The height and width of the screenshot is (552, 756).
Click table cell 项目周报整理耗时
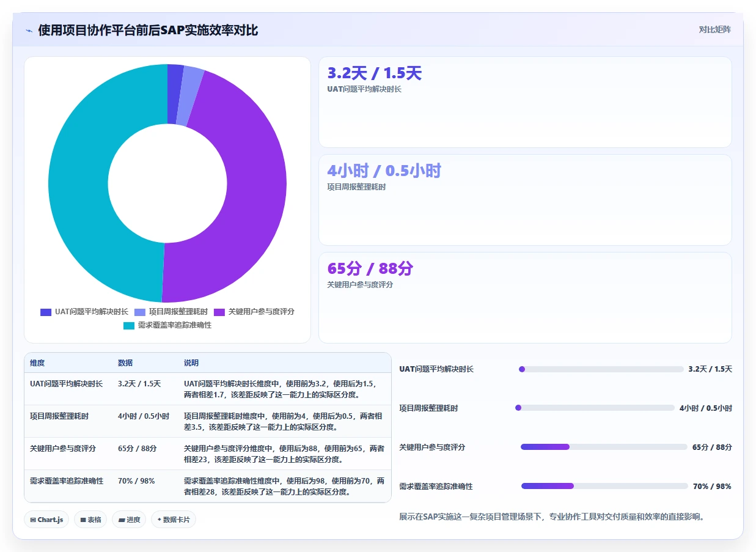59,416
